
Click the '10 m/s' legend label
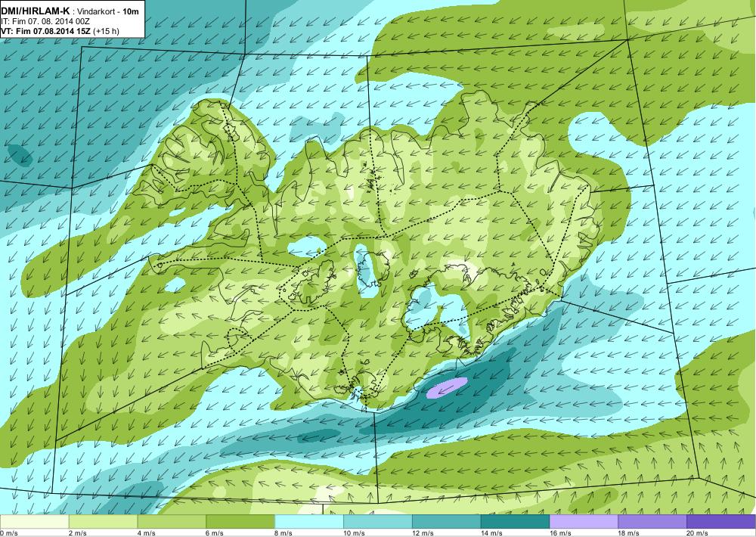(355, 532)
